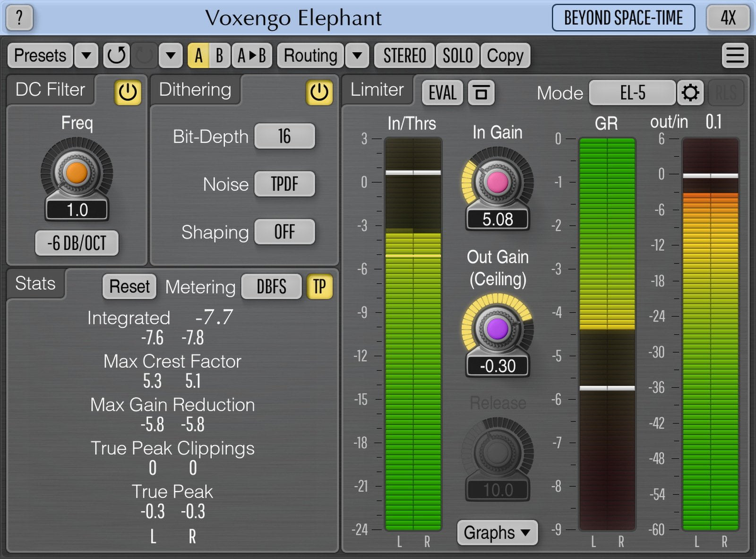Click the undo arrow icon
This screenshot has height=559, width=756.
pos(116,55)
